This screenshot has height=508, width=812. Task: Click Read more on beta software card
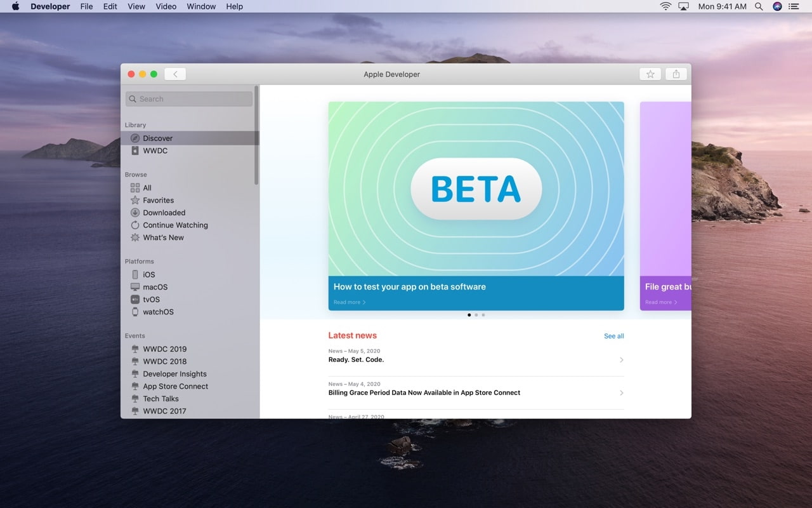click(x=350, y=302)
